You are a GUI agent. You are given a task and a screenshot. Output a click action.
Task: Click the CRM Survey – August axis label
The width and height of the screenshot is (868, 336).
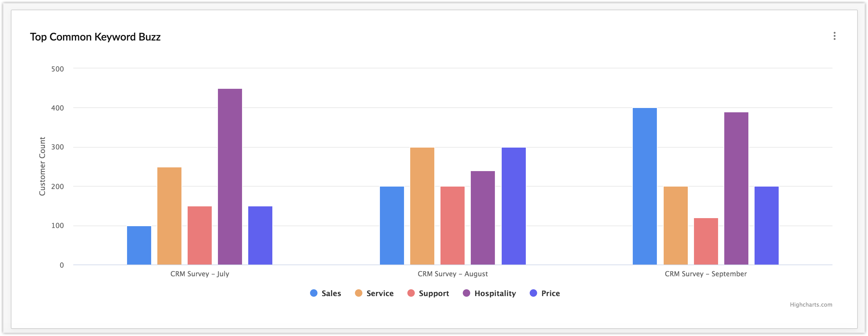click(453, 274)
